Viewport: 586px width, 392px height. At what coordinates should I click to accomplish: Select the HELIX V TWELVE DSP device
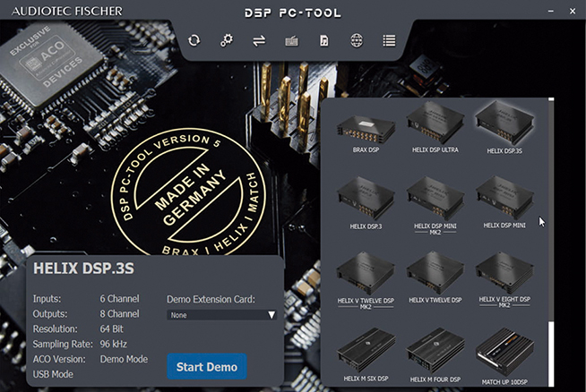pos(435,278)
